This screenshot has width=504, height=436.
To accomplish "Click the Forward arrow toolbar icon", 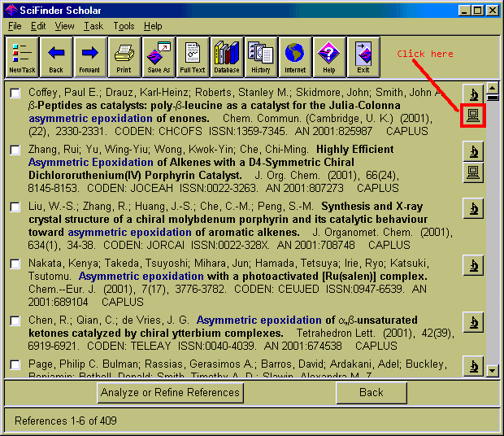I will [90, 57].
